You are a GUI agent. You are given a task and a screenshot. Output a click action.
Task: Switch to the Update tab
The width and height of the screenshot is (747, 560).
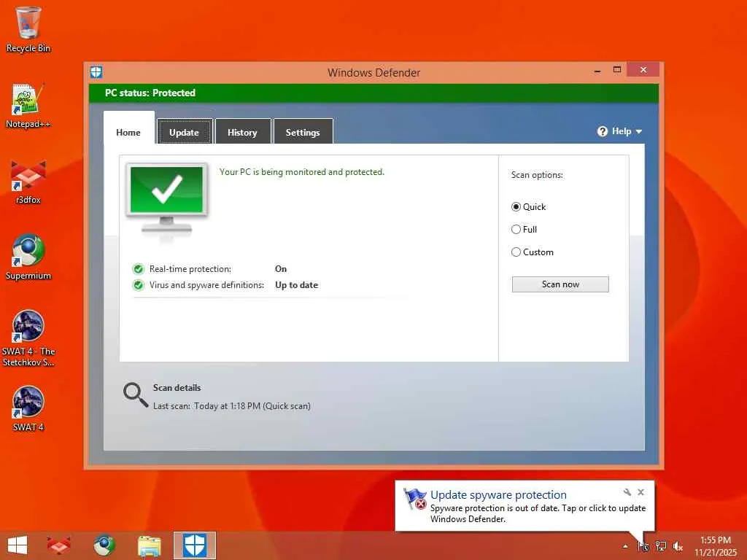click(185, 132)
